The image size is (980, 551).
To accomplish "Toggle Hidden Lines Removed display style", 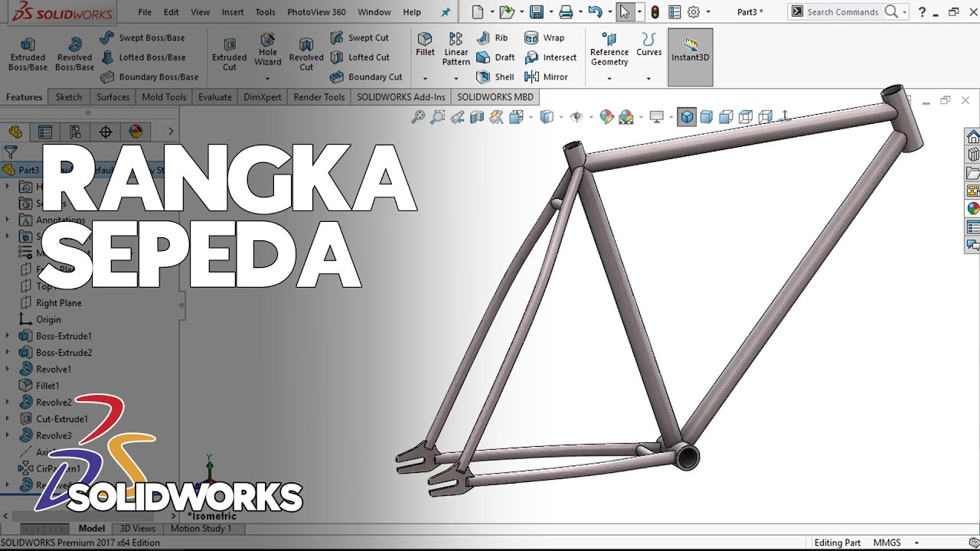I will (726, 117).
